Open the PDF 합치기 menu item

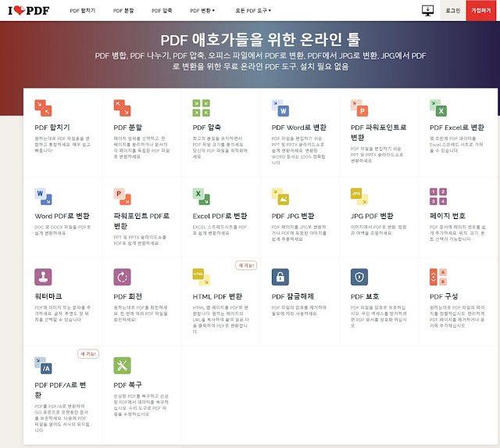coord(83,10)
